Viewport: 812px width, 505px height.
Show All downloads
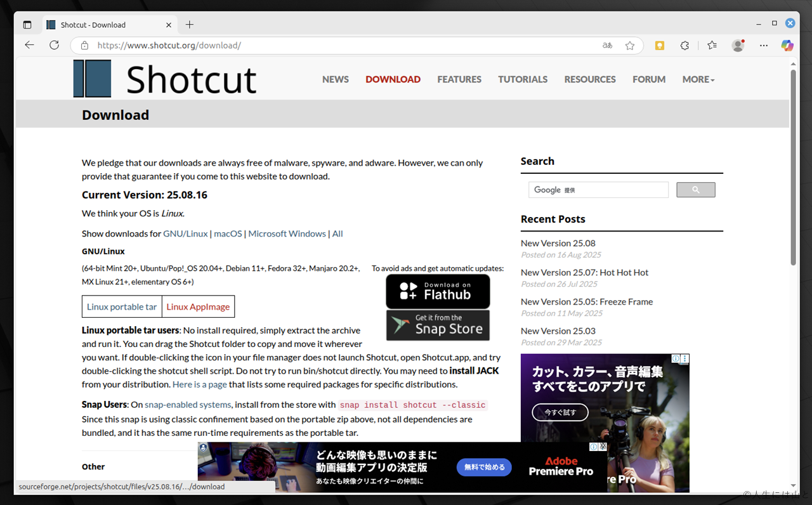pos(337,233)
